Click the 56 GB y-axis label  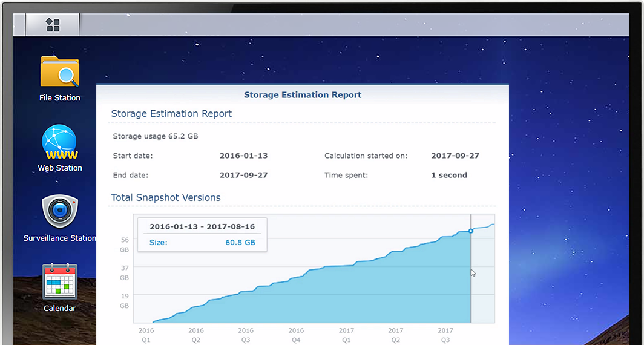[x=124, y=245]
